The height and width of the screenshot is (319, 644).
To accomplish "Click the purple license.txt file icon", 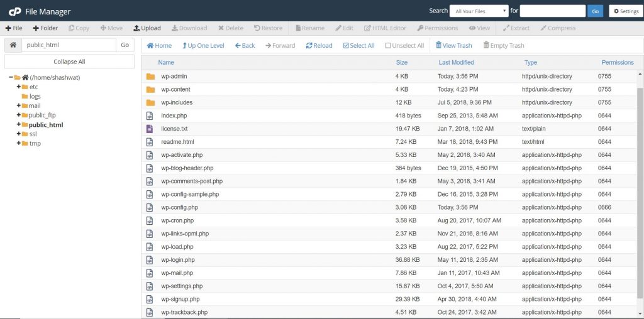I will coord(150,129).
